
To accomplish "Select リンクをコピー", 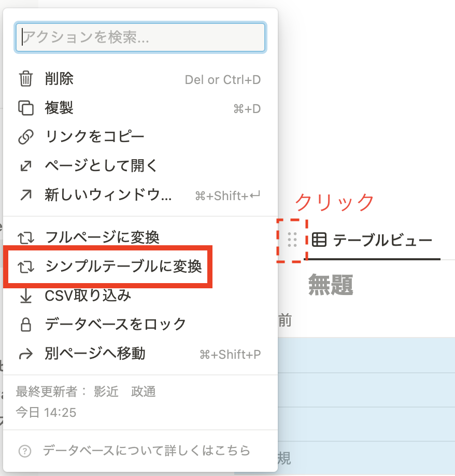I will tap(140, 137).
